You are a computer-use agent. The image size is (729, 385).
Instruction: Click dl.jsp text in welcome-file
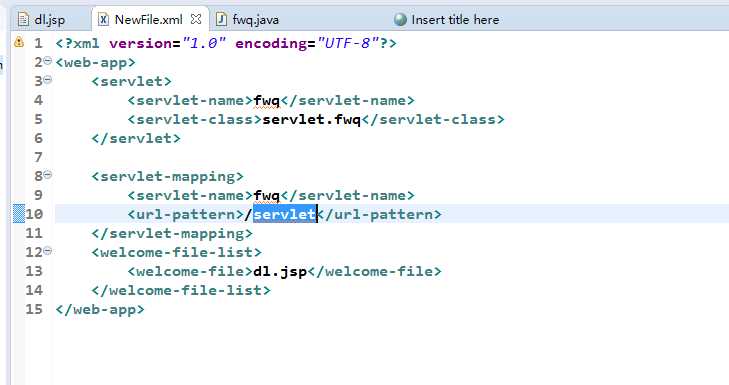pos(280,271)
